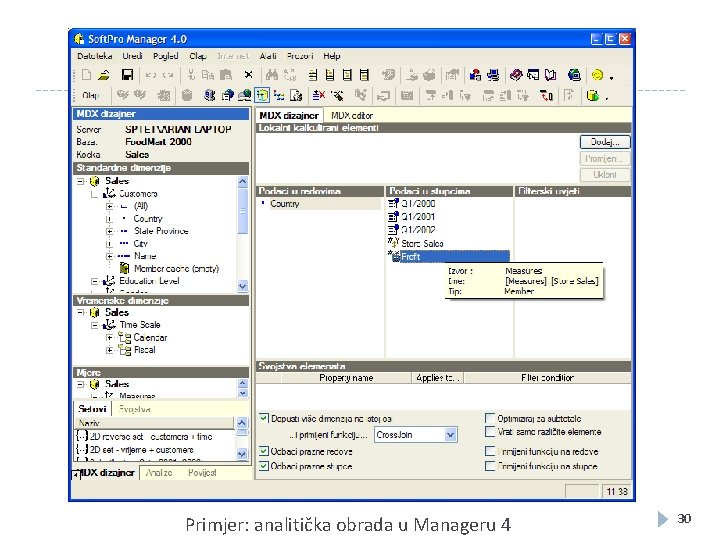720x540 pixels.
Task: Click the Calendar hierarchy icon
Action: point(124,338)
